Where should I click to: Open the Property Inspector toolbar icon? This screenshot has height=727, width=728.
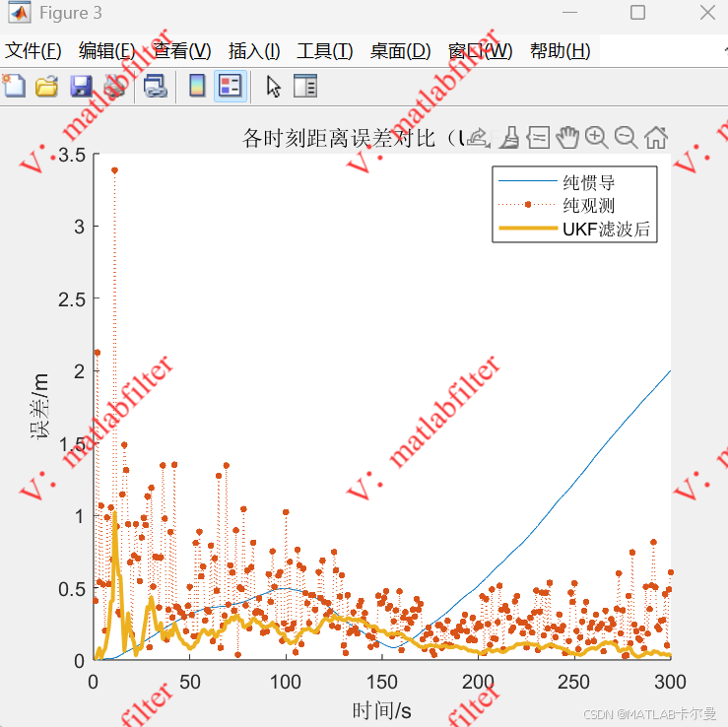(x=305, y=86)
